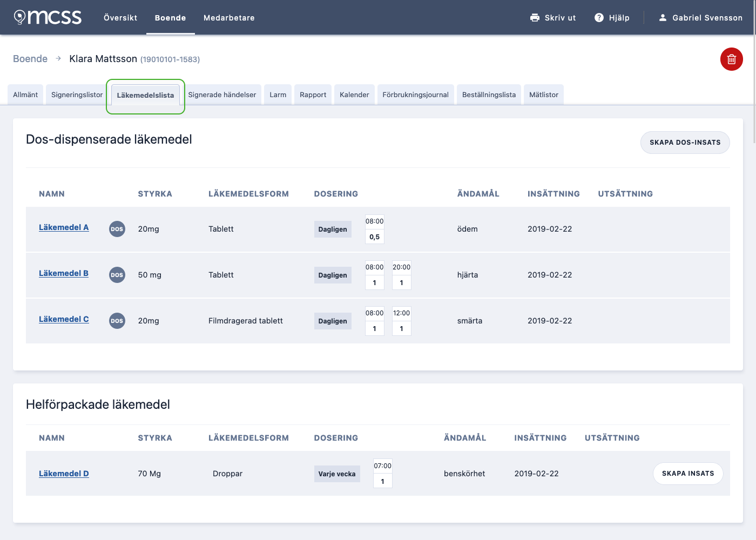The height and width of the screenshot is (540, 756).
Task: Click the user profile icon for Gabriel Svensson
Action: pyautogui.click(x=663, y=17)
